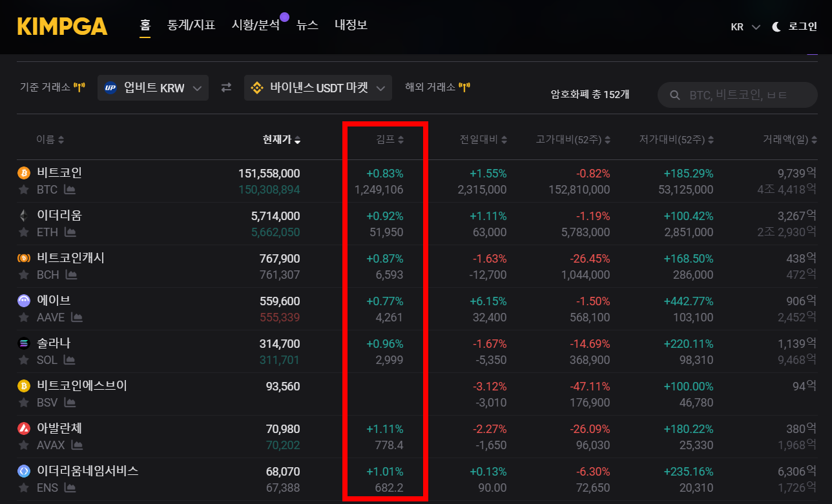Click the Avalanche coin logo
The height and width of the screenshot is (504, 832).
(24, 428)
